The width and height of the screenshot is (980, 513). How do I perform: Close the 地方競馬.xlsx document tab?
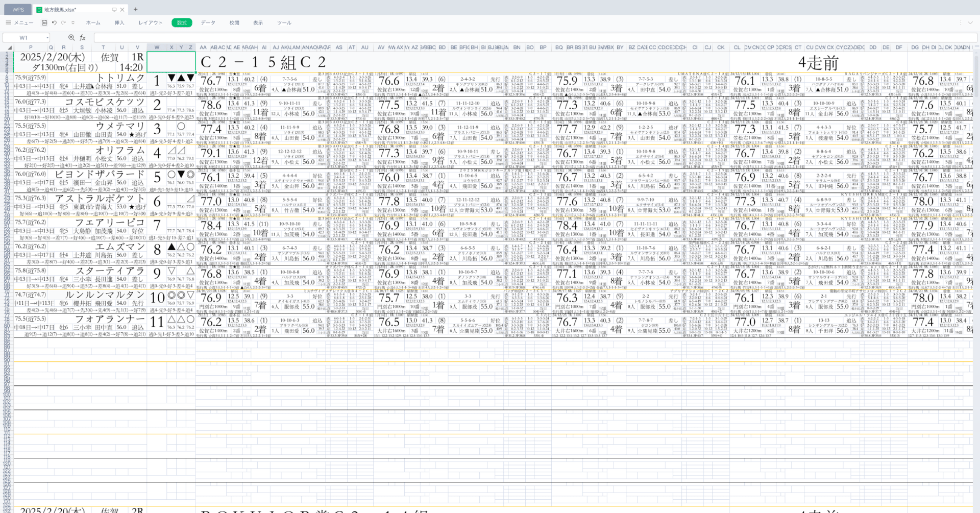click(x=122, y=10)
